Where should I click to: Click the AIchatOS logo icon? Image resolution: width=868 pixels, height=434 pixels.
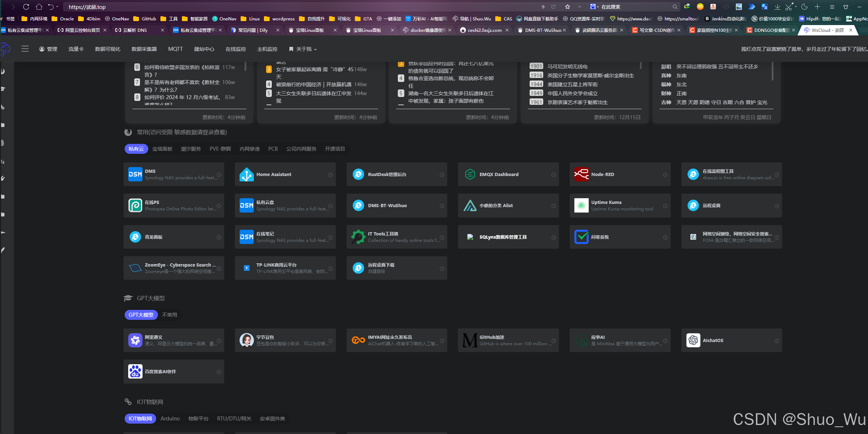click(693, 340)
